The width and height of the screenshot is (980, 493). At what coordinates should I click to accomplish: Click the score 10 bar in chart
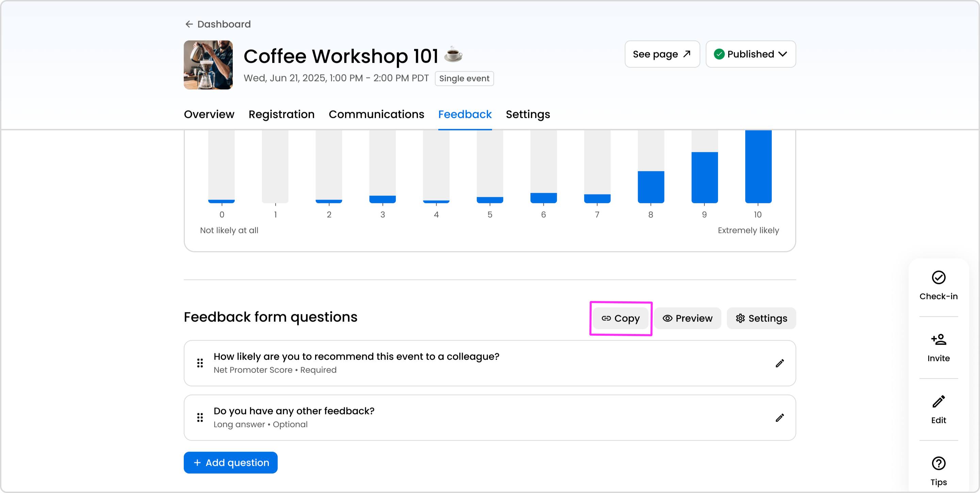[758, 166]
